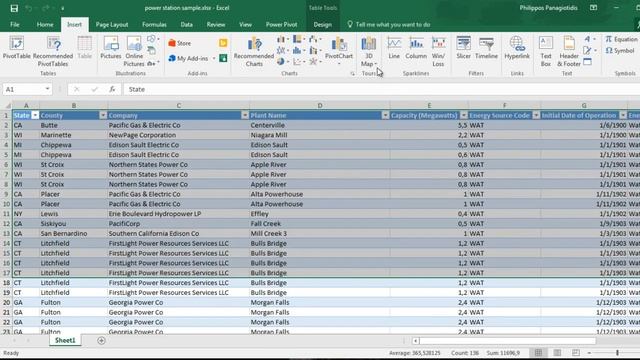This screenshot has height=360, width=640.
Task: Open Recommended PivotTables
Action: tap(53, 51)
